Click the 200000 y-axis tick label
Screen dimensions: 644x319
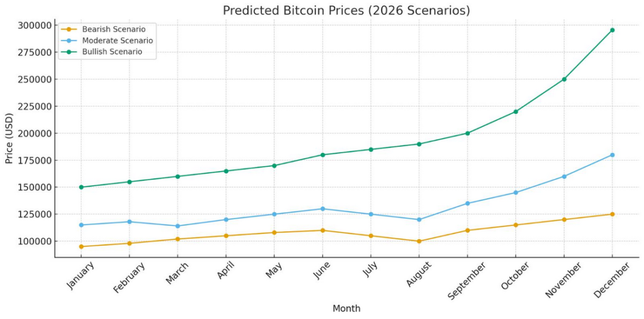pyautogui.click(x=36, y=133)
